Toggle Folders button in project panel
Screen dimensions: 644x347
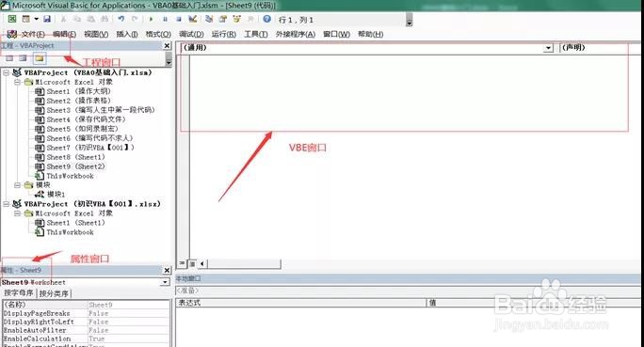[x=39, y=58]
